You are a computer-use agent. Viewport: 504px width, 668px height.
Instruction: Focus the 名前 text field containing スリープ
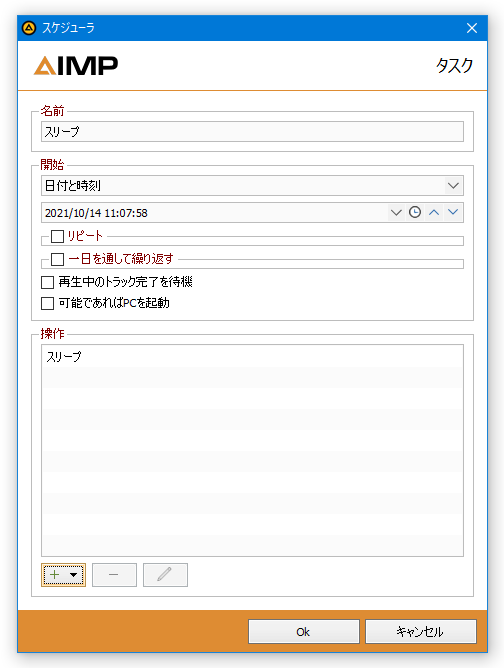(252, 132)
